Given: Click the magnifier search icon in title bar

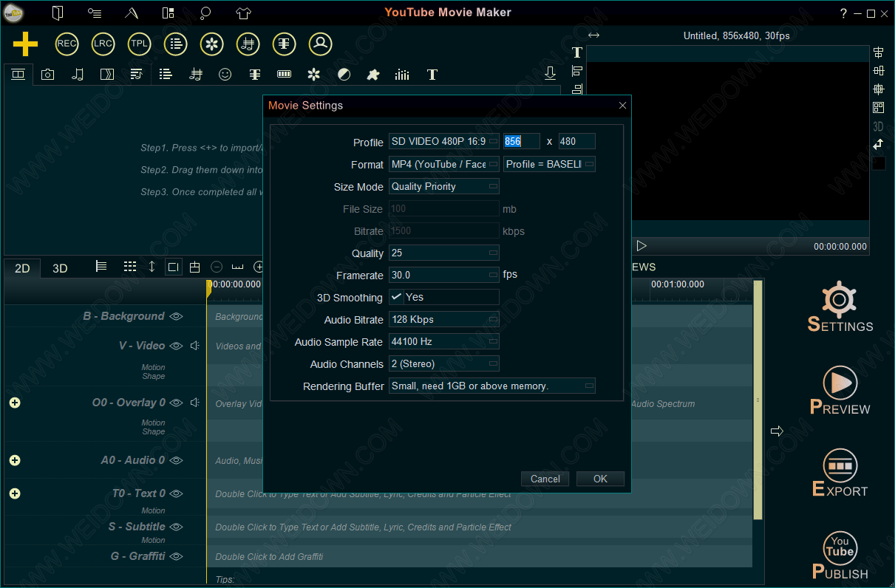Looking at the screenshot, I should tap(206, 13).
